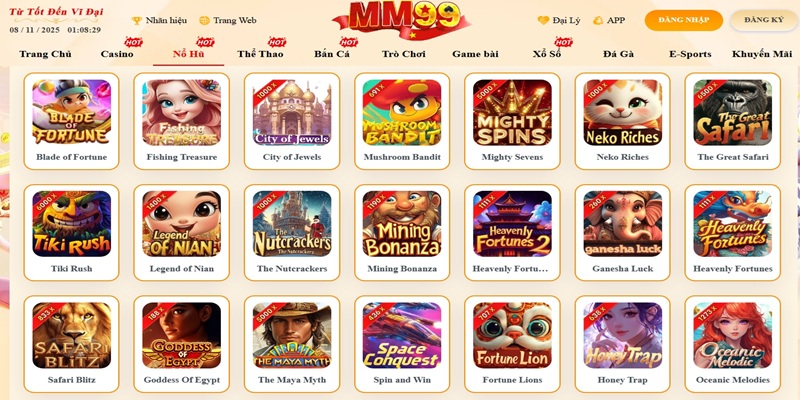Click the Đăng Nhập login button

click(x=684, y=20)
